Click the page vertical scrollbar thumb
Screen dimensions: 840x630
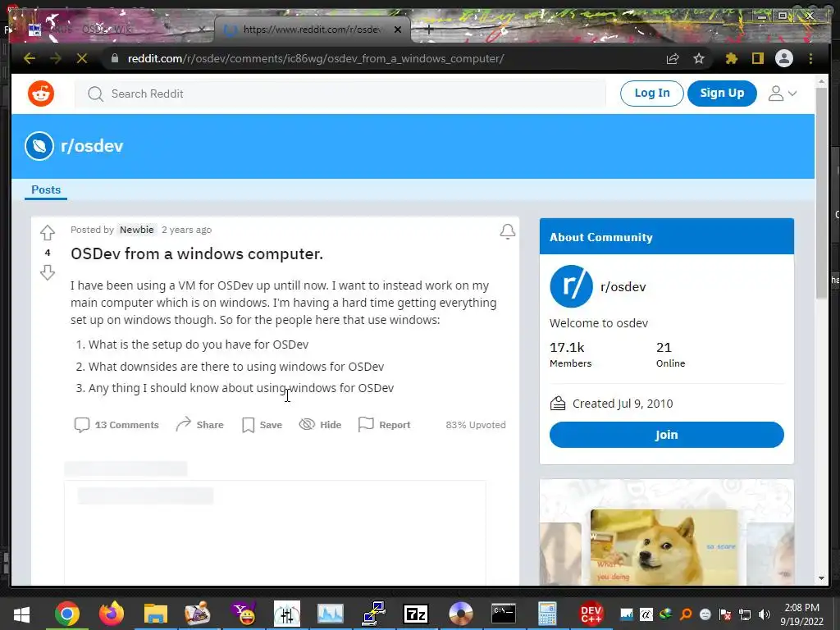[x=821, y=193]
